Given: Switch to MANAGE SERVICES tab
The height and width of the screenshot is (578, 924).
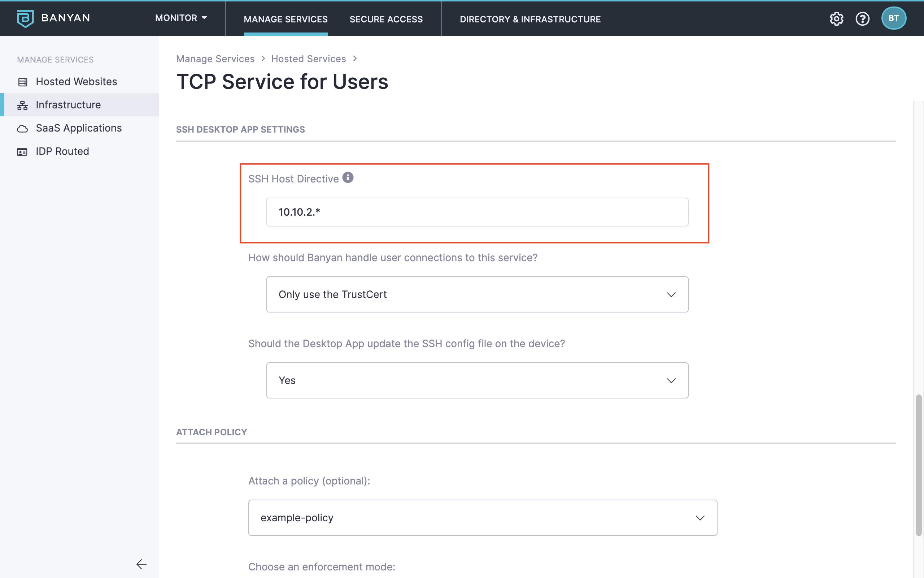Looking at the screenshot, I should pos(286,19).
